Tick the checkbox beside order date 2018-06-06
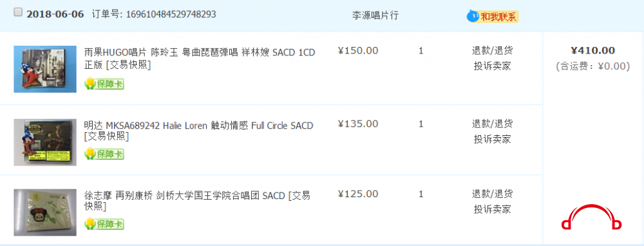This screenshot has height=246, width=644. pos(18,13)
